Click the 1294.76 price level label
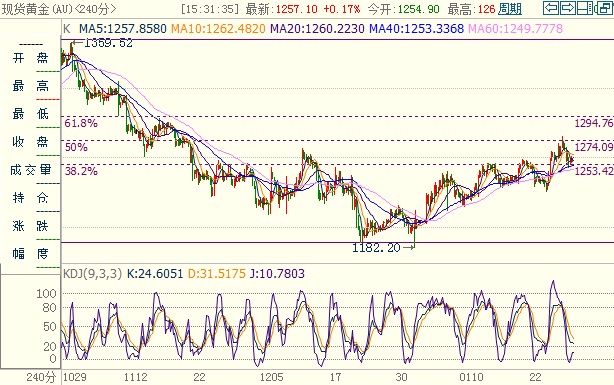Image resolution: width=614 pixels, height=385 pixels. (x=594, y=123)
